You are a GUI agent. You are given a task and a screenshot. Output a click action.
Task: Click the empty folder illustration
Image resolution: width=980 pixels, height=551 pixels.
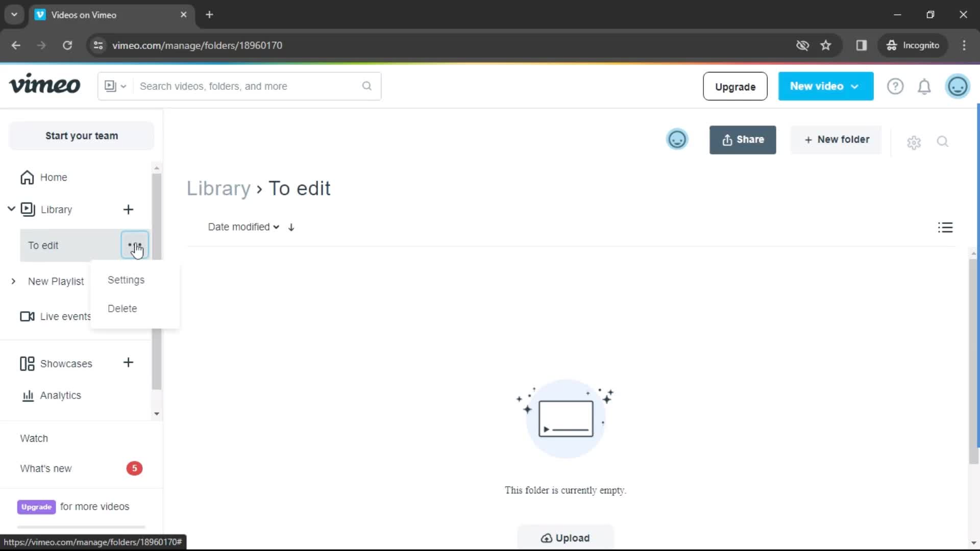point(566,418)
